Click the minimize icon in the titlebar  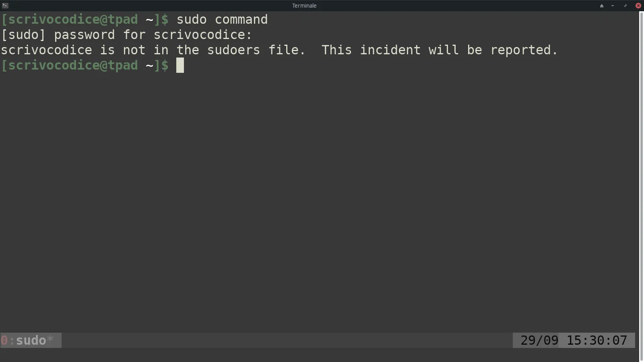612,5
